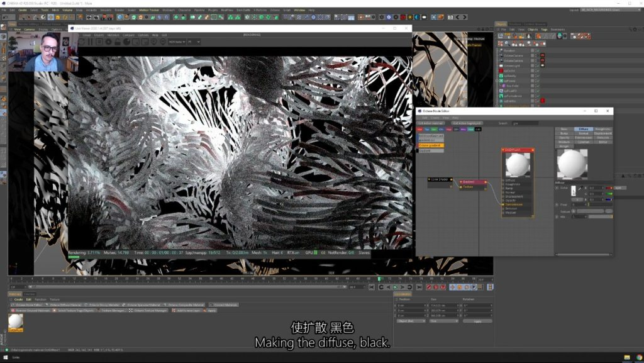Click the Octane tag on first OctaneCamera
Image resolution: width=644 pixels, height=363 pixels.
542,55
